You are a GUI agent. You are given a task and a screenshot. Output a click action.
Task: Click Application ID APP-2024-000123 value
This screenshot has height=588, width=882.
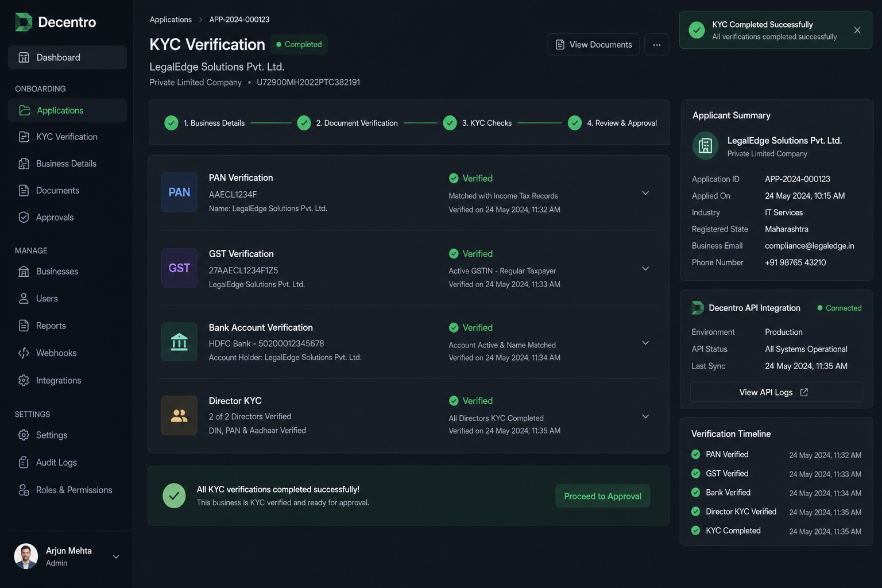click(x=798, y=179)
